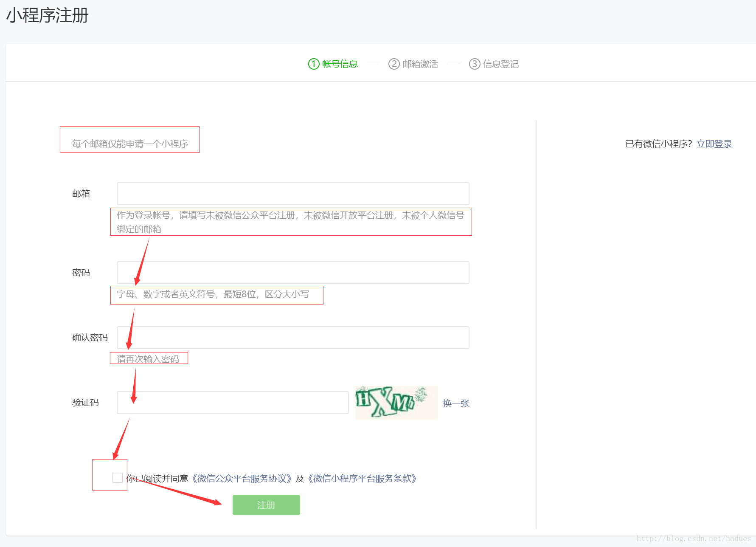Select the 信息登记 step label
This screenshot has height=547, width=756.
pyautogui.click(x=501, y=64)
